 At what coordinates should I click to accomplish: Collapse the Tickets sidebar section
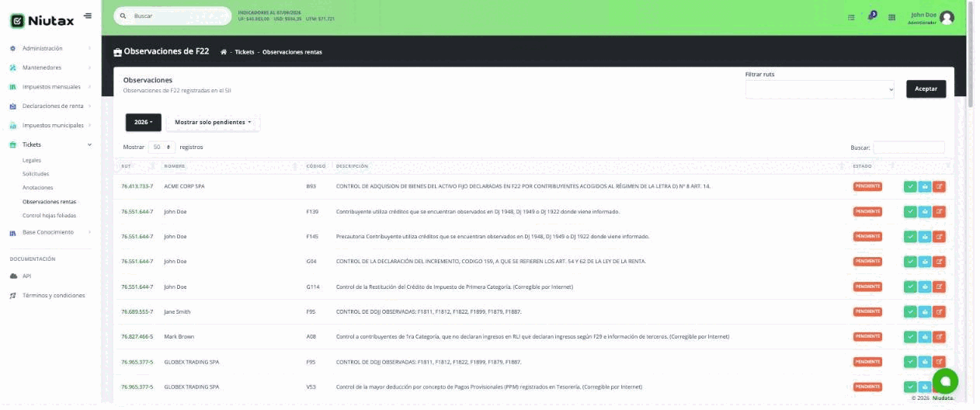click(50, 144)
